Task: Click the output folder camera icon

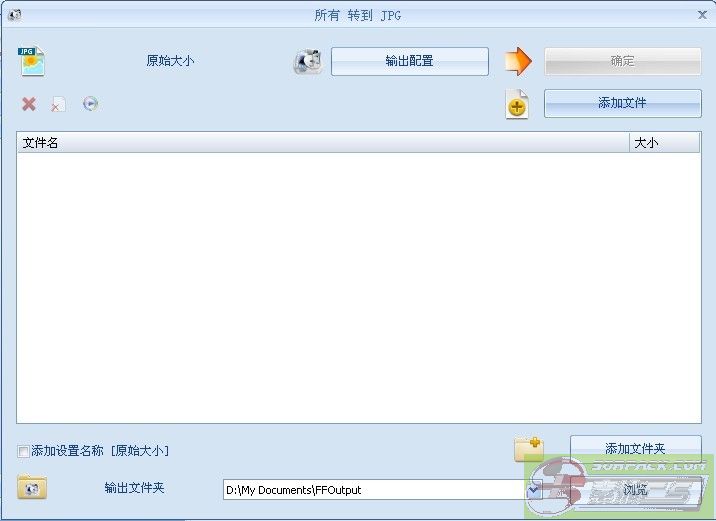Action: pyautogui.click(x=32, y=488)
